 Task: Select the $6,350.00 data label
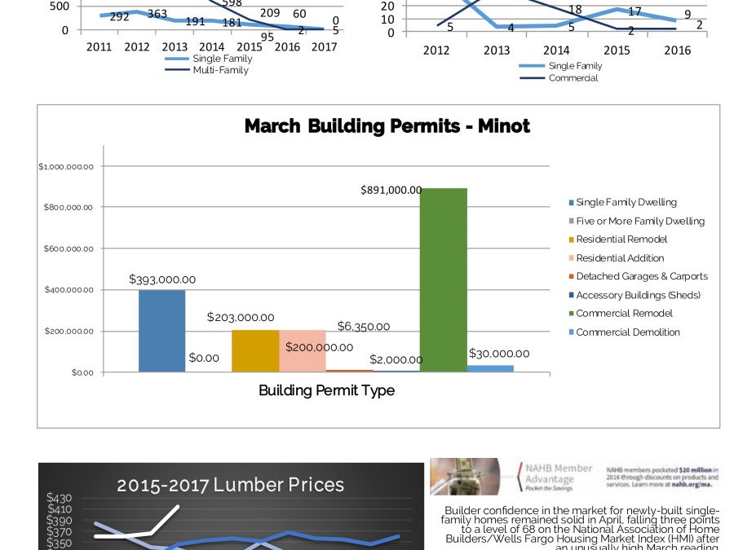364,327
